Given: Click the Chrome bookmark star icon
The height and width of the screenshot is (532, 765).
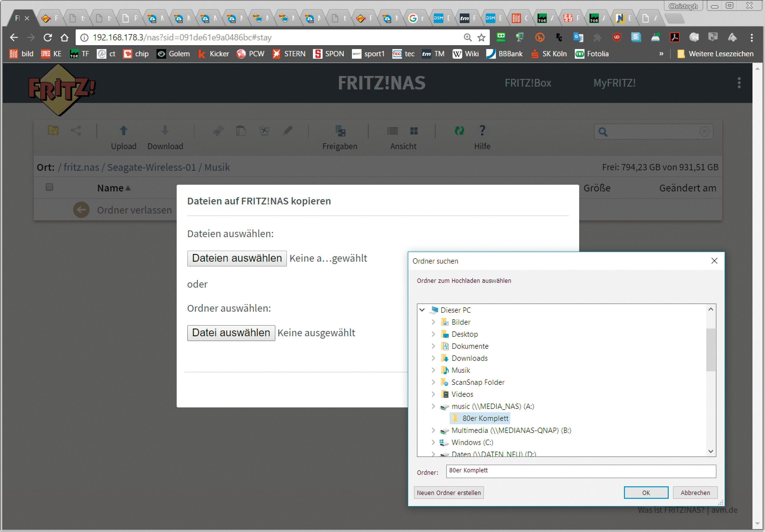Looking at the screenshot, I should point(481,38).
